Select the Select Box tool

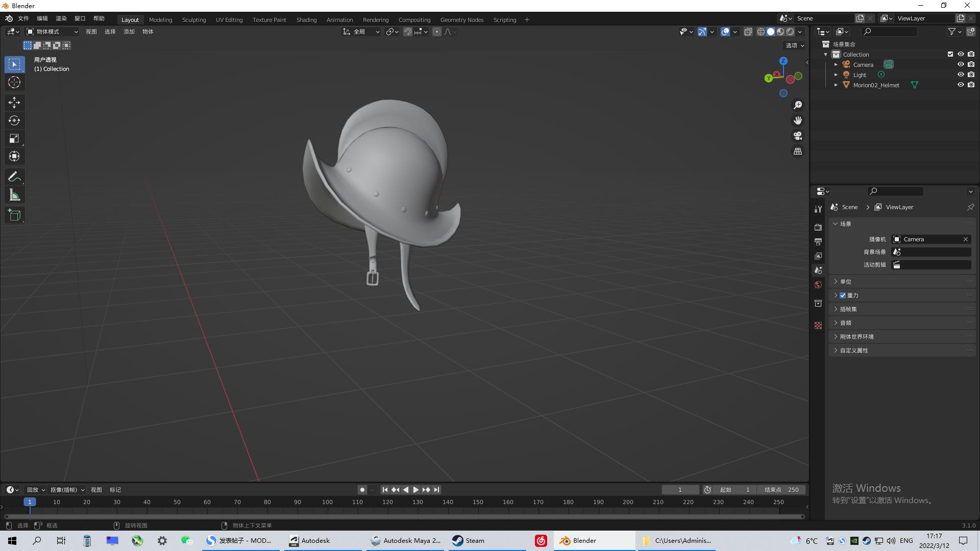tap(14, 64)
